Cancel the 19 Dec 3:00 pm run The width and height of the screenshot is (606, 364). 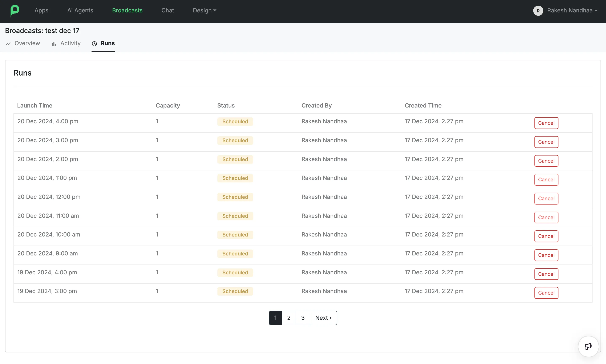(x=546, y=293)
